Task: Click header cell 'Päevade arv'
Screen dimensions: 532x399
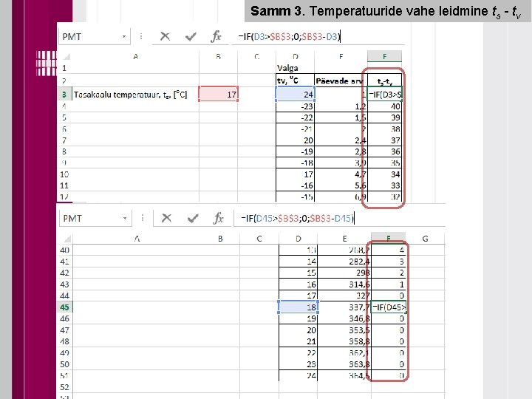Action: [x=341, y=81]
